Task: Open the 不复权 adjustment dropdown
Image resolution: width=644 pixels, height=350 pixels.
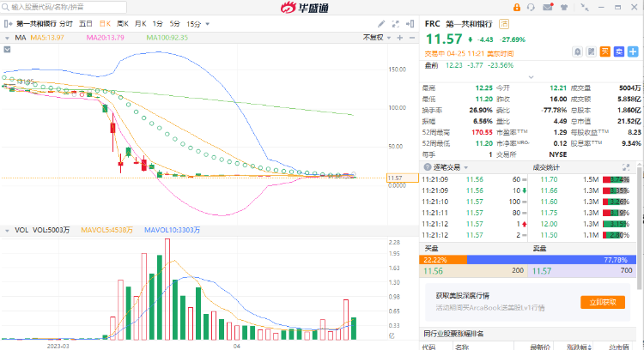Action: [374, 38]
